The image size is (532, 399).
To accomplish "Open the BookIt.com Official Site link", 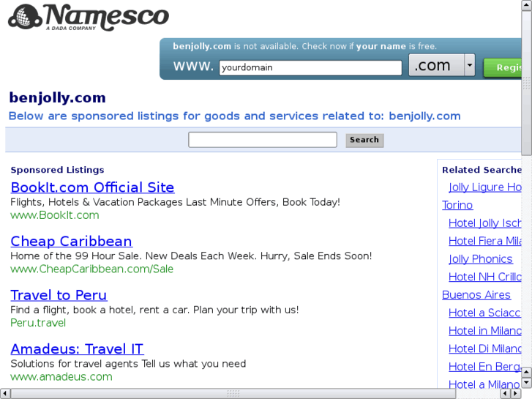I will point(92,187).
